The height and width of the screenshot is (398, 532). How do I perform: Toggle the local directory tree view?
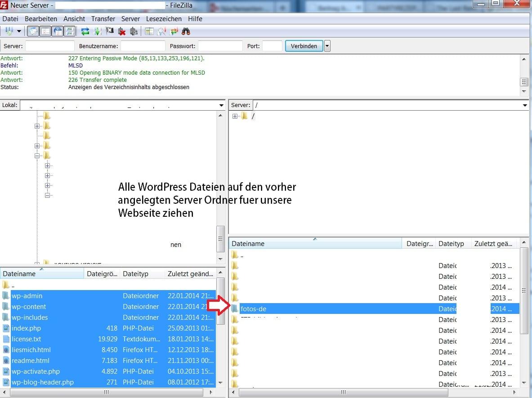[x=45, y=31]
